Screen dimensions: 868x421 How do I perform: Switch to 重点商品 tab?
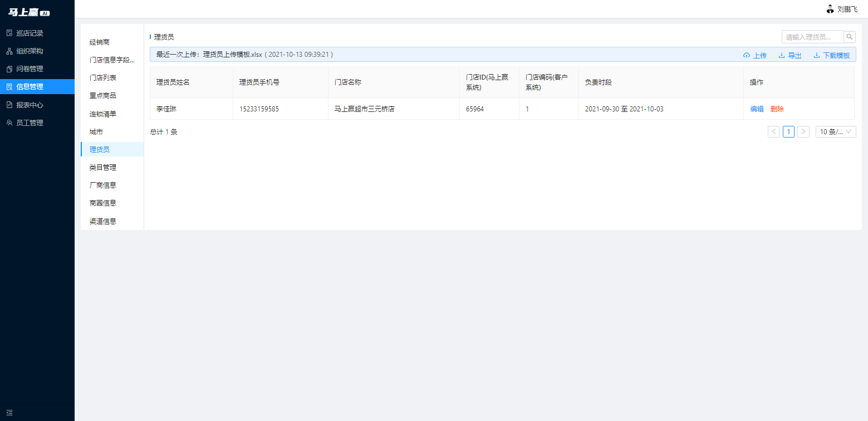click(x=112, y=96)
